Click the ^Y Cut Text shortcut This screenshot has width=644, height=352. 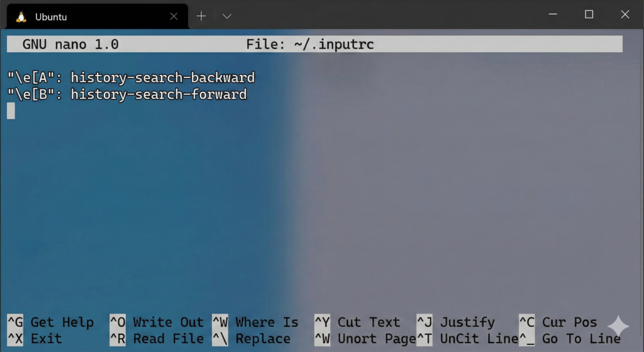tap(357, 322)
